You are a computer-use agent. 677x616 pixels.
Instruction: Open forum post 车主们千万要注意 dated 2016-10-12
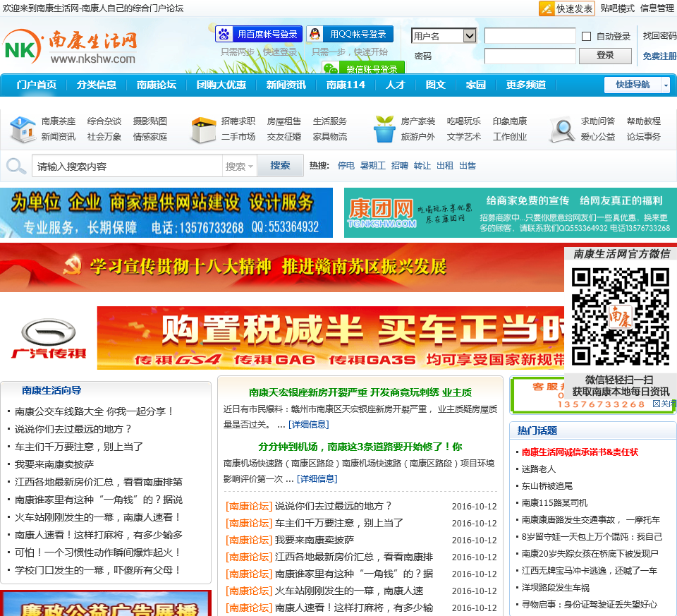pyautogui.click(x=339, y=523)
